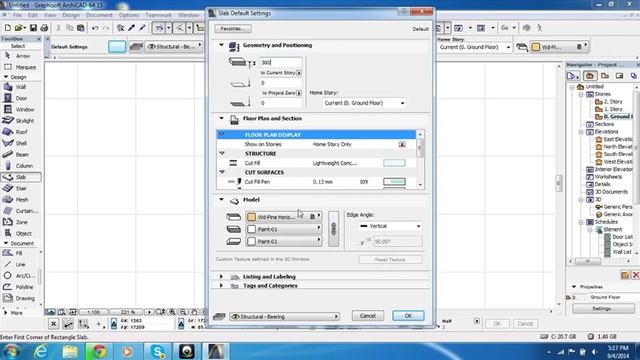Viewport: 640px width, 360px height.
Task: Select the FLOOR PLAN DISPLAY header row
Action: tap(316, 135)
